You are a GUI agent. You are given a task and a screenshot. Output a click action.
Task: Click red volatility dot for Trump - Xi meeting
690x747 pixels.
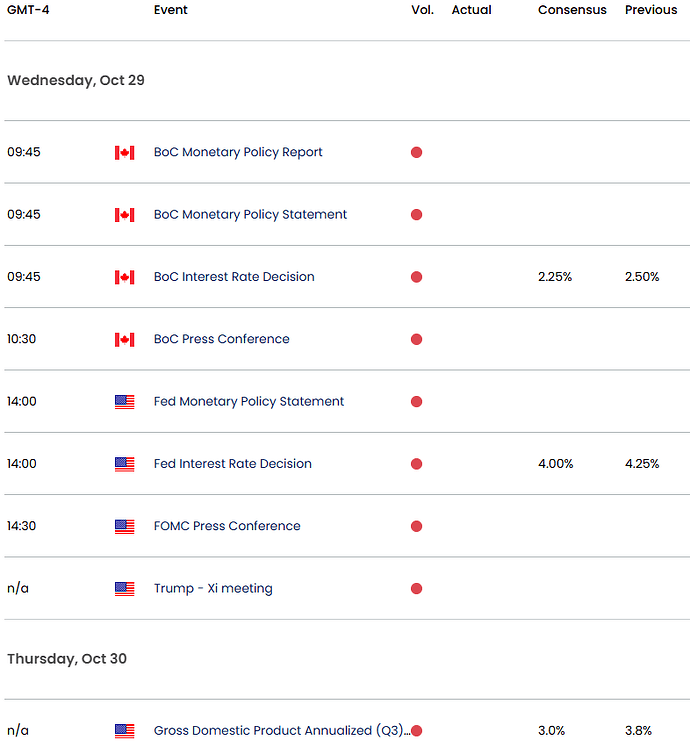pyautogui.click(x=416, y=589)
